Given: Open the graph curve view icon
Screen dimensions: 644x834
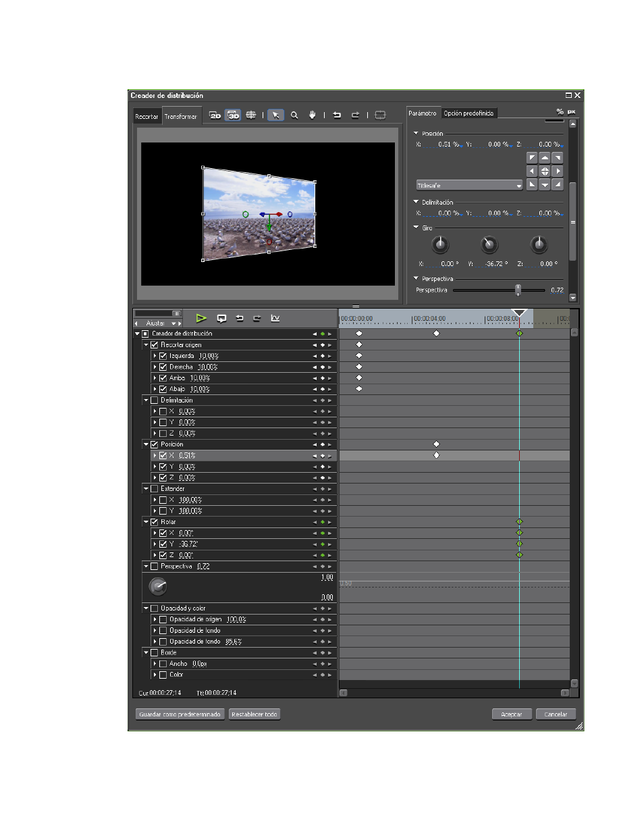Looking at the screenshot, I should pos(275,318).
